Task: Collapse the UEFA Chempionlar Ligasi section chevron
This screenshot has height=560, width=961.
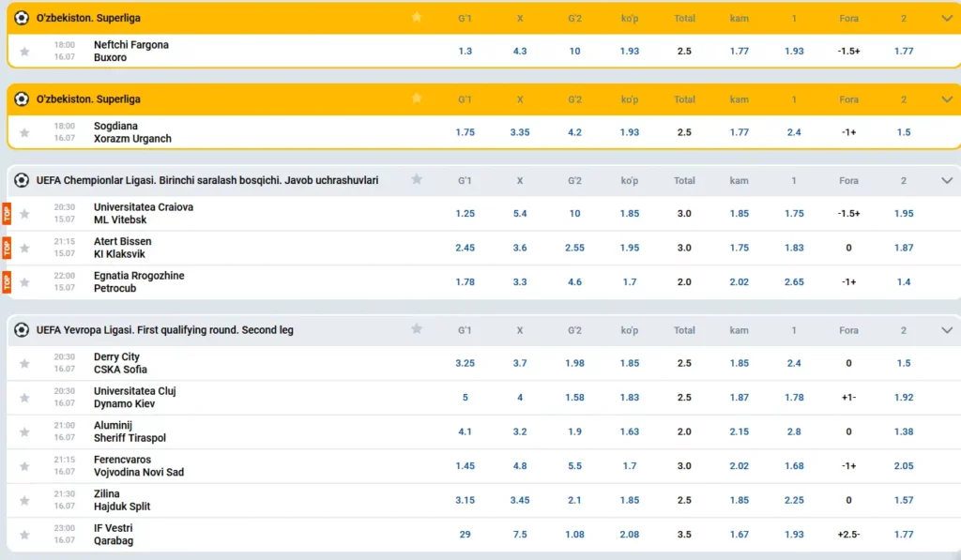Action: pos(947,180)
